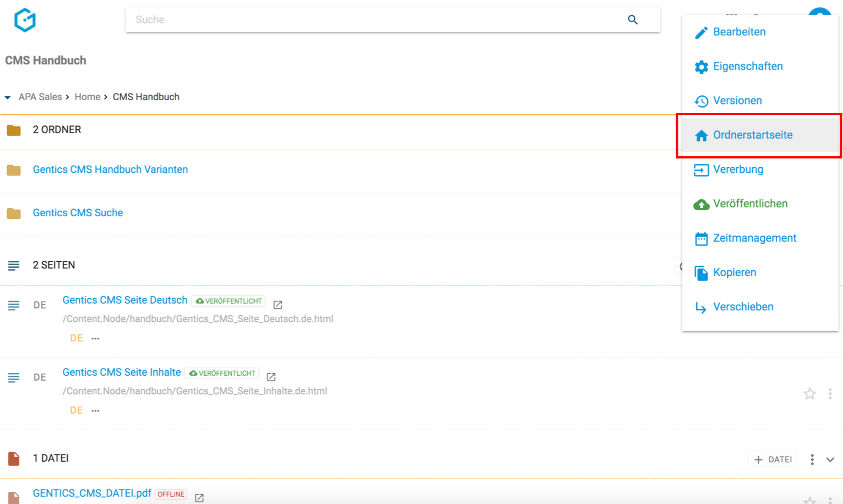
Task: Open page Gentics CMS Seite Inhalte
Action: (122, 372)
